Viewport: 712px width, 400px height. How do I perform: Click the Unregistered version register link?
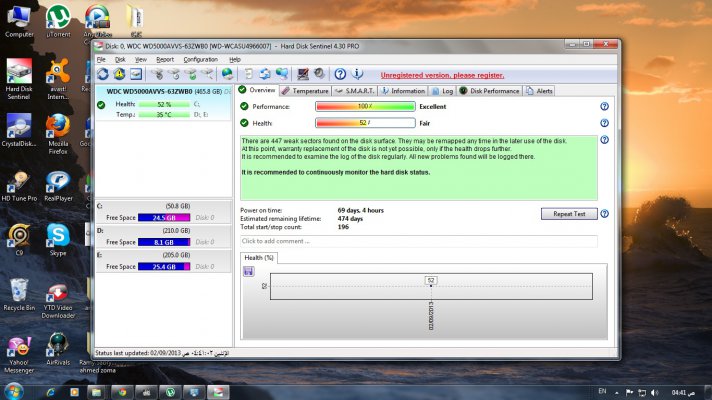tap(442, 75)
